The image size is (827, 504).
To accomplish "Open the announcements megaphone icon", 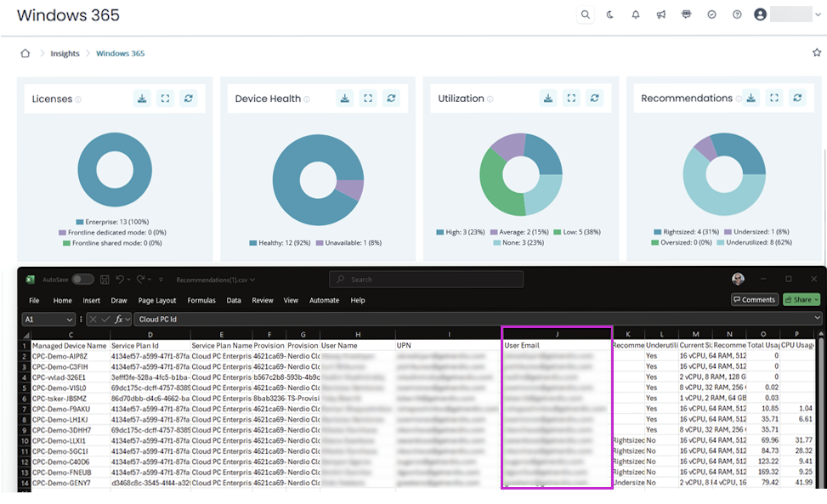I will [660, 14].
